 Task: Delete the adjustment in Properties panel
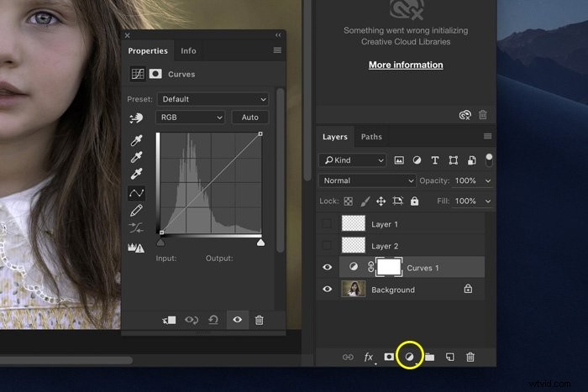coord(259,320)
